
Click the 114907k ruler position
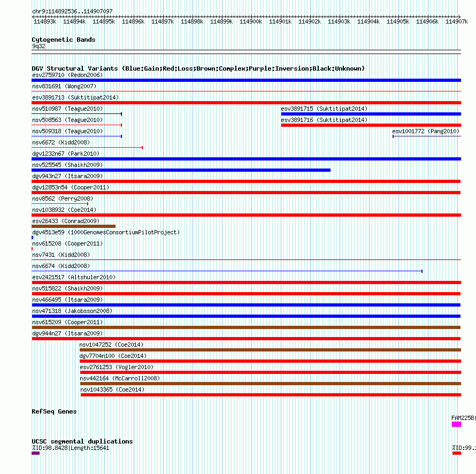pyautogui.click(x=457, y=21)
